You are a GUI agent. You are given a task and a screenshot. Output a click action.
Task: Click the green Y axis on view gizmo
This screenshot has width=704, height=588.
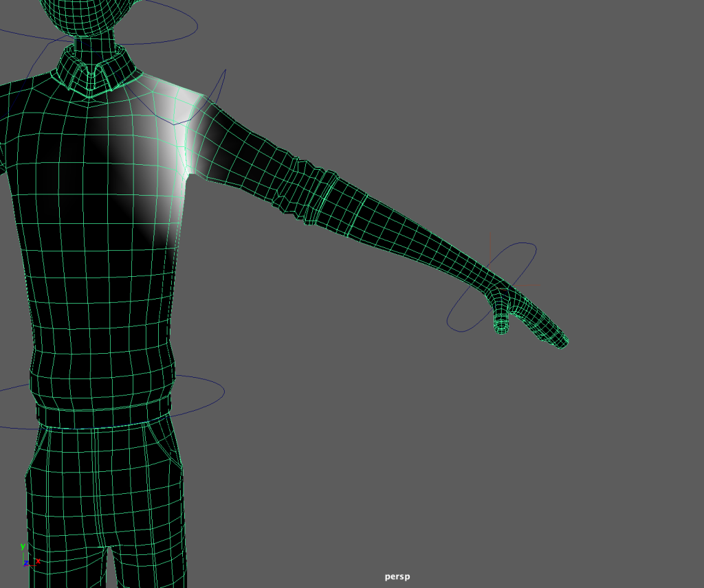(23, 547)
